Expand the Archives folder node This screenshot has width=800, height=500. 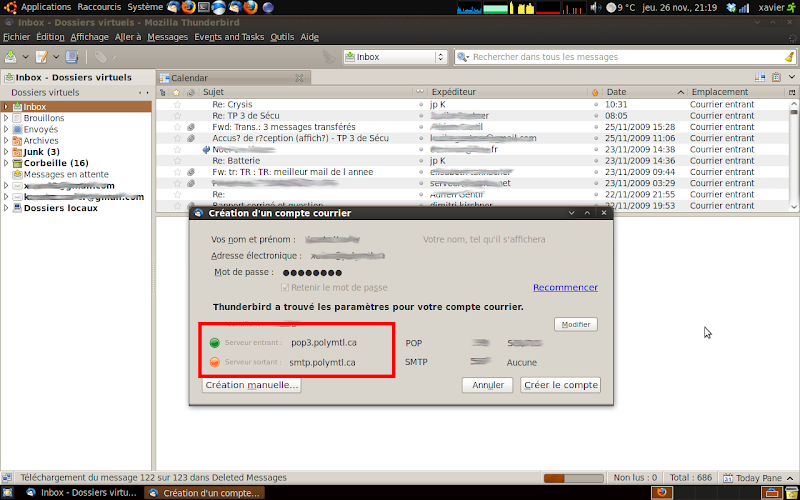(6, 140)
